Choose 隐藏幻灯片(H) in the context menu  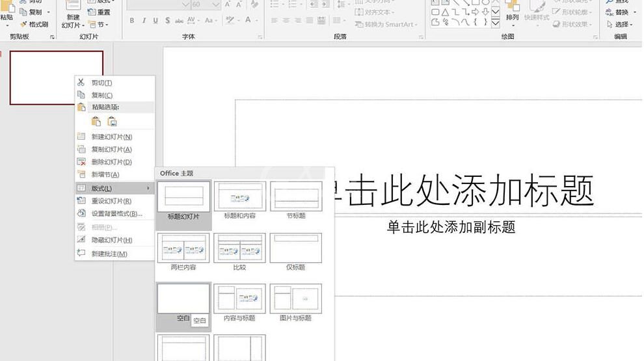coord(114,240)
